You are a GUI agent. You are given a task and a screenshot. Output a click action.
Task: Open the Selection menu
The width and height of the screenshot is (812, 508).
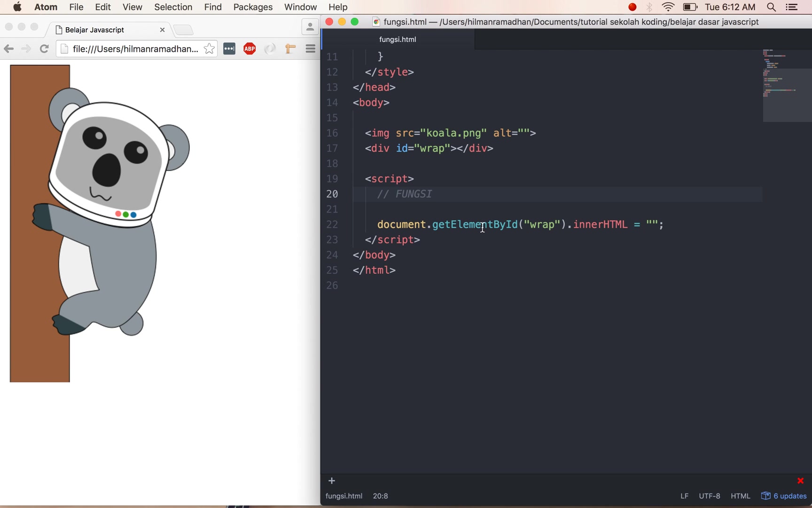tap(173, 7)
